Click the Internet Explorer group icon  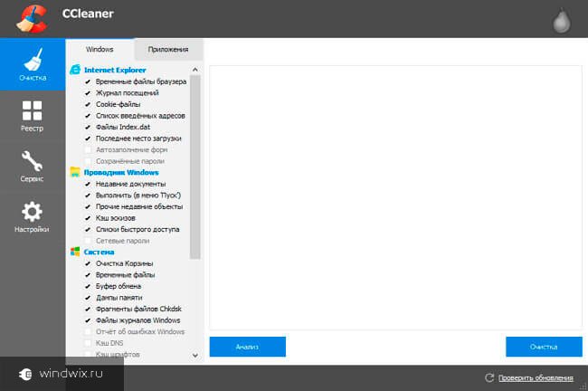tap(75, 70)
